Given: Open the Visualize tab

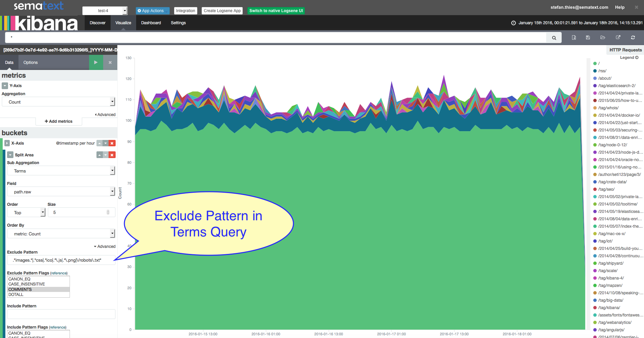Looking at the screenshot, I should tap(123, 23).
